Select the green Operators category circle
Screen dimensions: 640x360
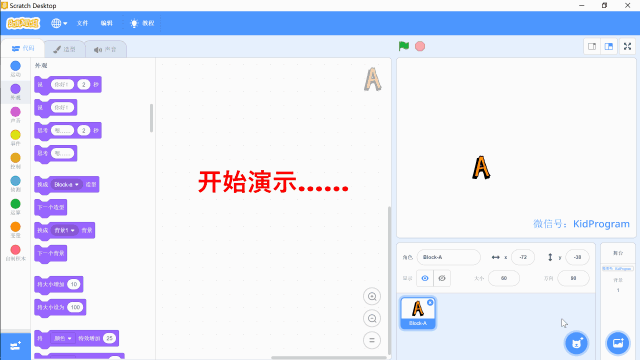click(16, 204)
